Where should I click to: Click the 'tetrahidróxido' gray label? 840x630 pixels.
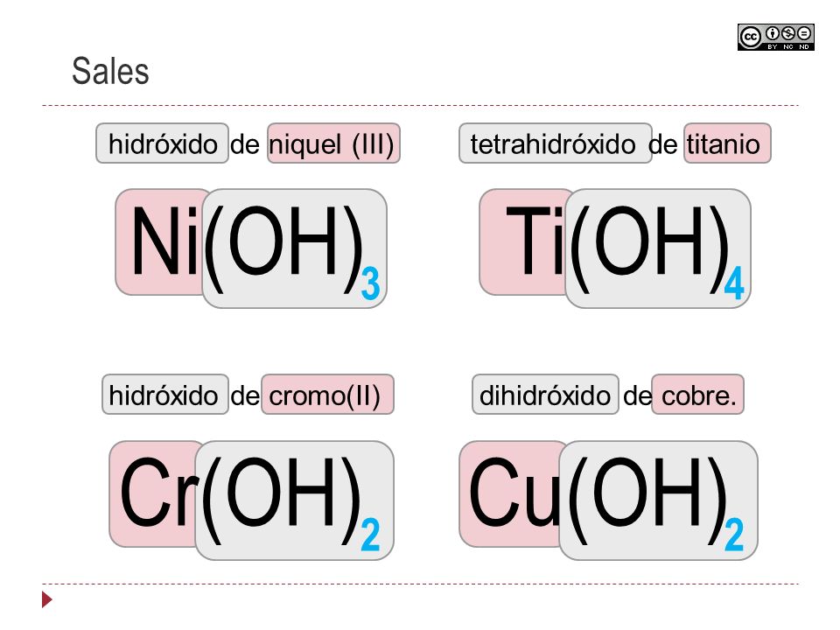coord(555,143)
